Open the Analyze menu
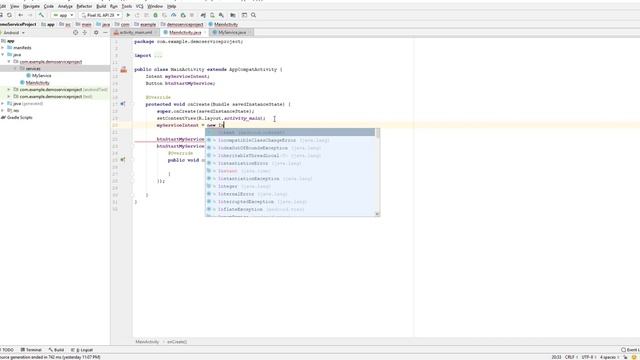The image size is (640, 360). [65, 7]
